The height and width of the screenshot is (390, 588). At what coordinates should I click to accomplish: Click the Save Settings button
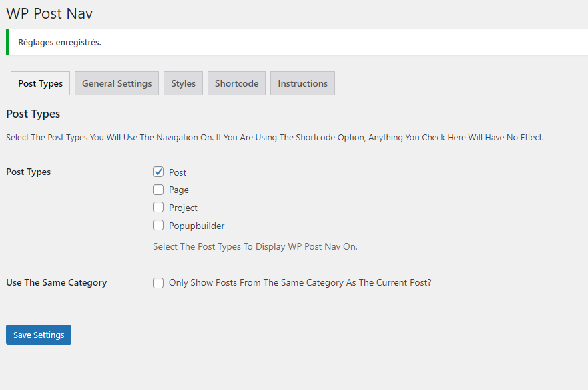[39, 335]
